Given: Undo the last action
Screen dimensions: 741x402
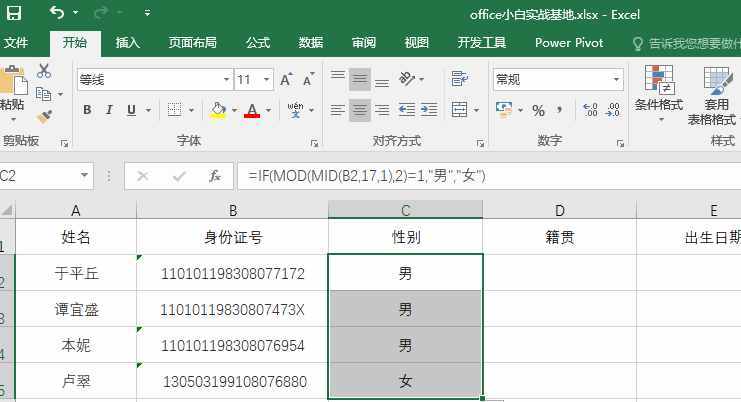Looking at the screenshot, I should [57, 13].
